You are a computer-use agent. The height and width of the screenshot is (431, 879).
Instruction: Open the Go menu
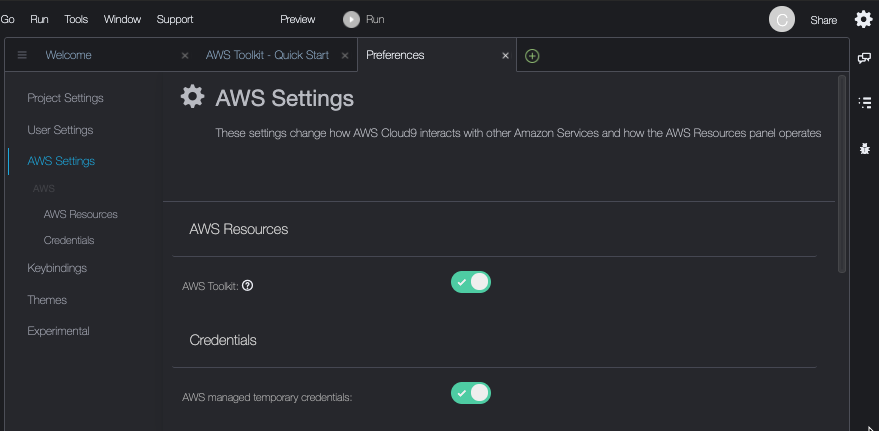(x=7, y=19)
